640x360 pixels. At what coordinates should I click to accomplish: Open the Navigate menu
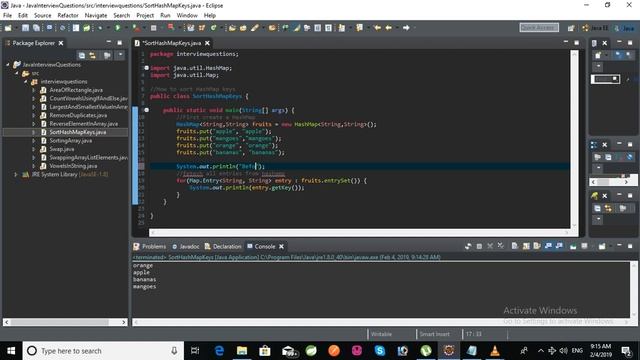[96, 16]
